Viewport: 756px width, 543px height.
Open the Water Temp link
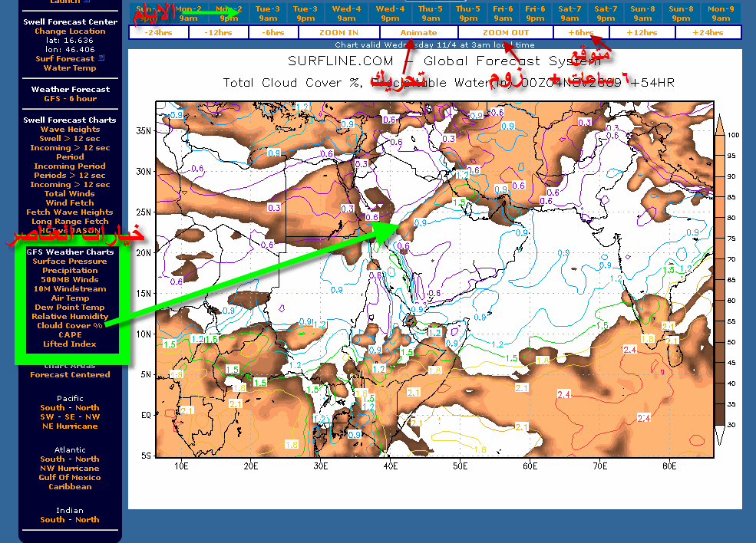coord(70,68)
